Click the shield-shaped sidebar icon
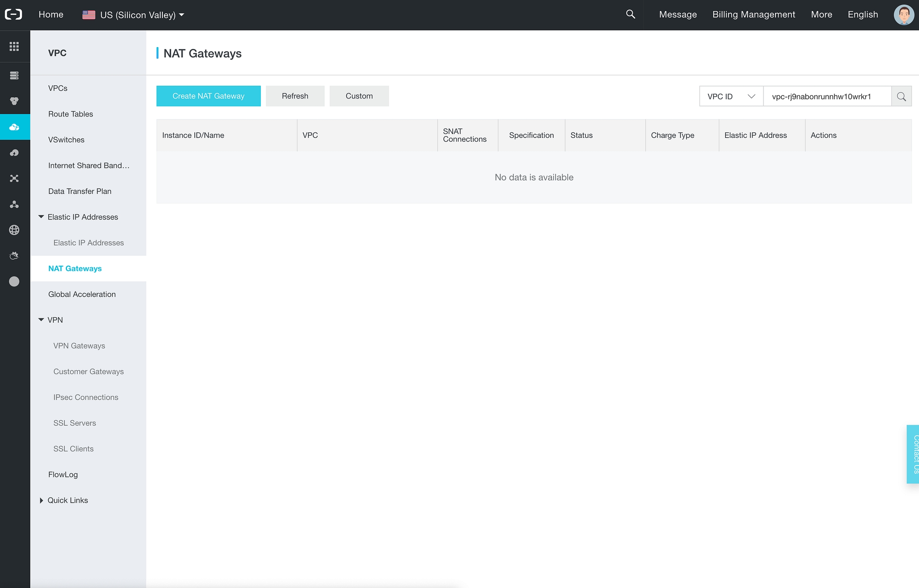This screenshot has width=919, height=588. click(14, 101)
